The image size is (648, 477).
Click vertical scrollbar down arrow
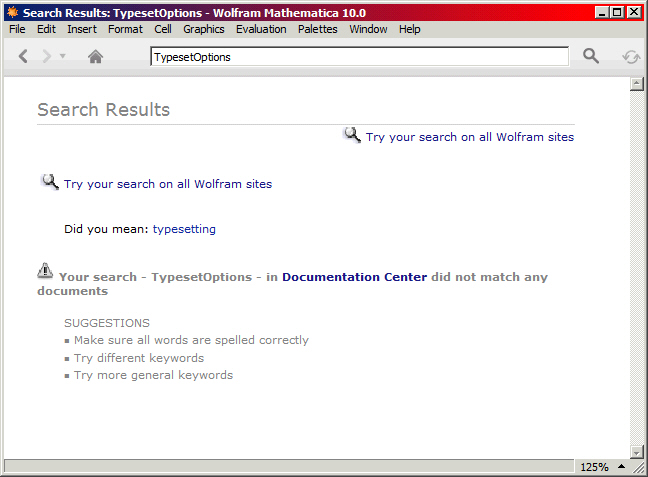coord(637,451)
